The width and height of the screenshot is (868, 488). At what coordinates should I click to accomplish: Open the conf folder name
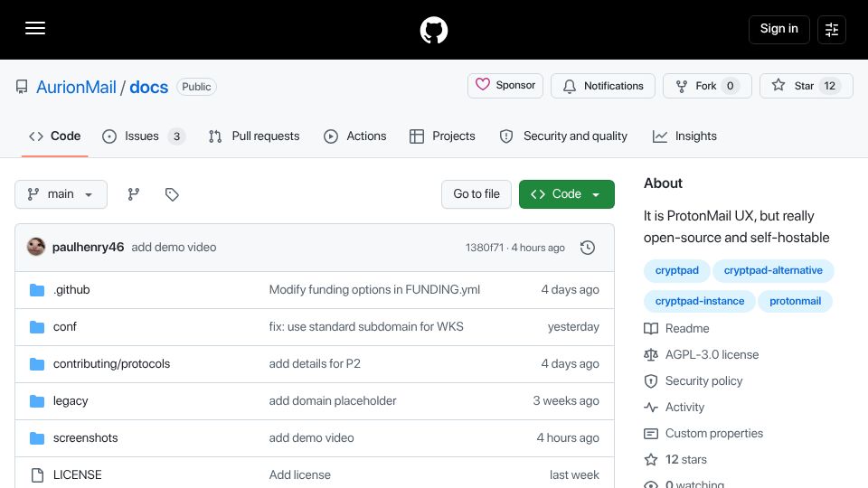coord(65,327)
